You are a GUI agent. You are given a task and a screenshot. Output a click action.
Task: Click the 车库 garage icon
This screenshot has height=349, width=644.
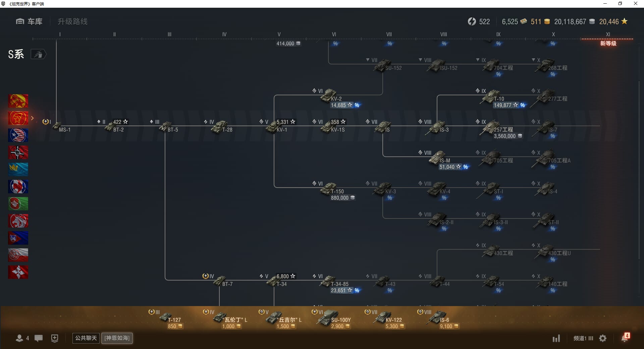tap(20, 21)
